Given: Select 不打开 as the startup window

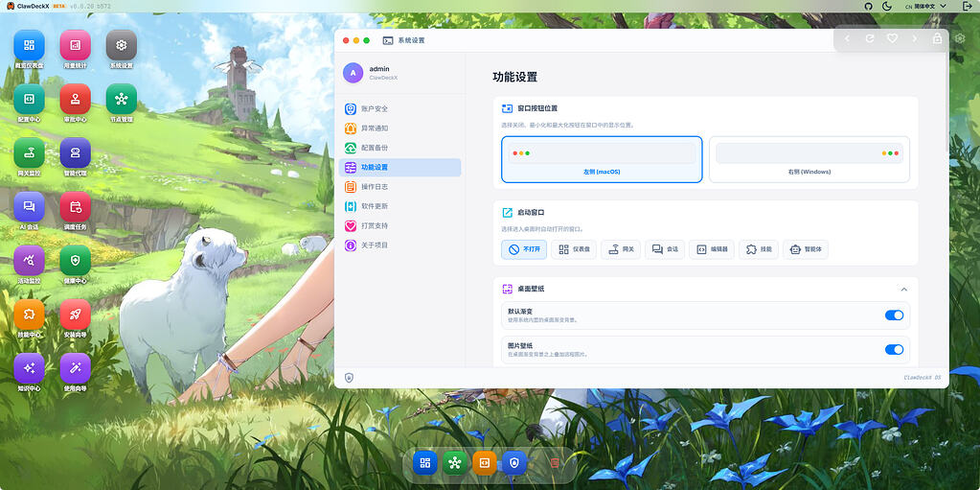Looking at the screenshot, I should [x=524, y=249].
